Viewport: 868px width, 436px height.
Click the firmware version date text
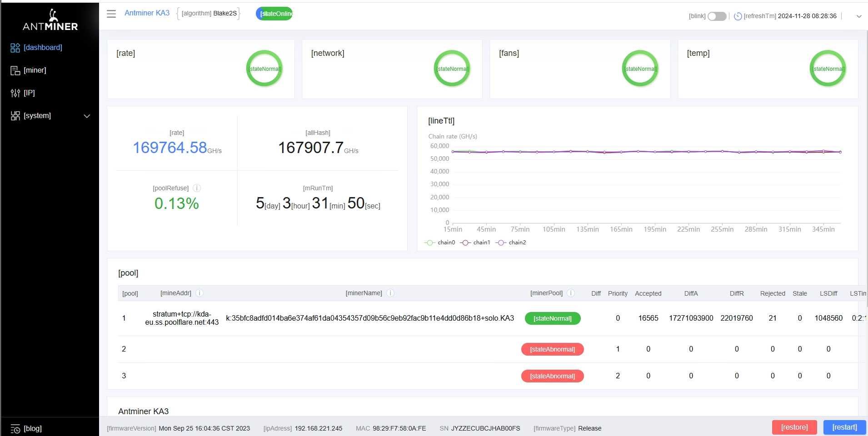coord(204,428)
